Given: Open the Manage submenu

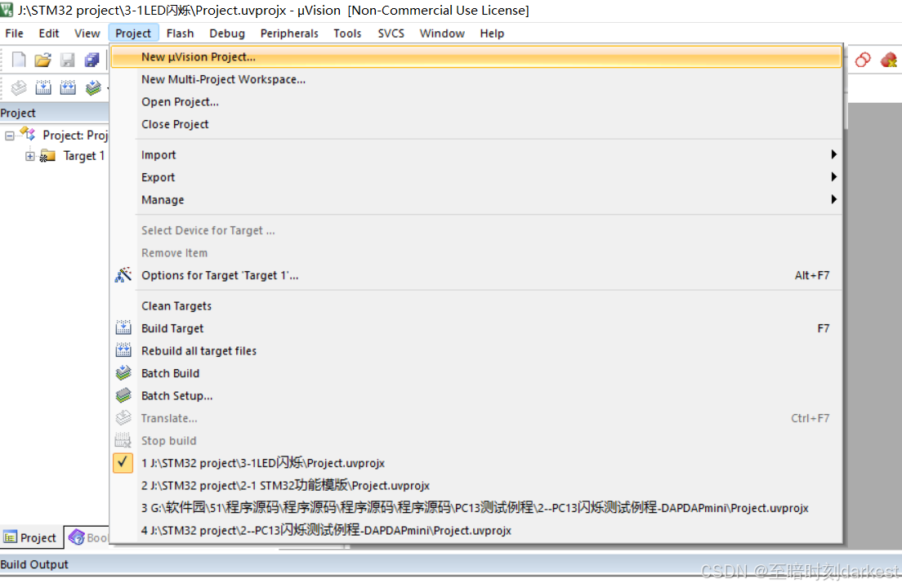Looking at the screenshot, I should (477, 199).
